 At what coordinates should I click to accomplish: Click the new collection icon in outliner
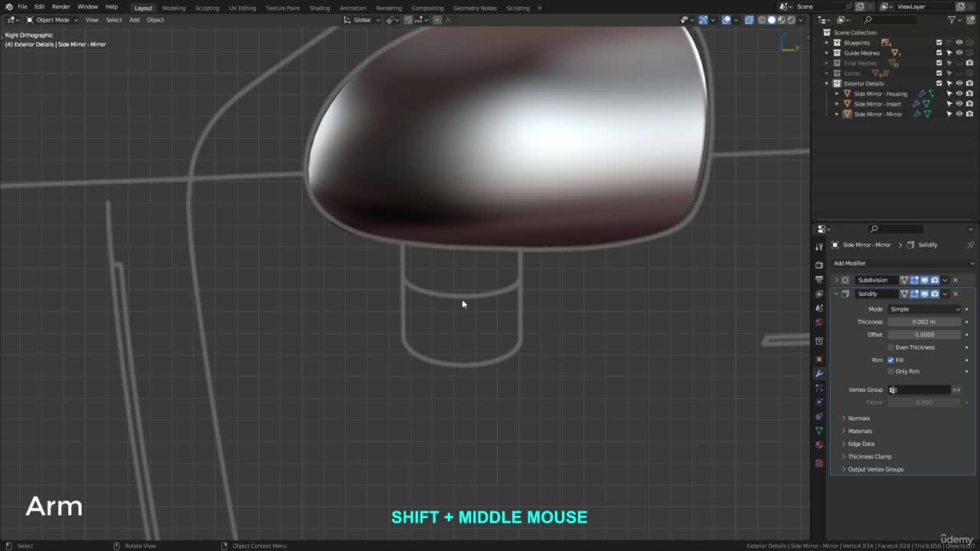click(970, 20)
